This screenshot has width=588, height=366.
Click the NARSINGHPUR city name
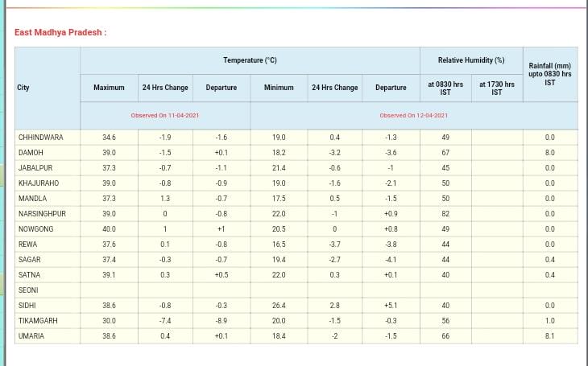coord(42,214)
